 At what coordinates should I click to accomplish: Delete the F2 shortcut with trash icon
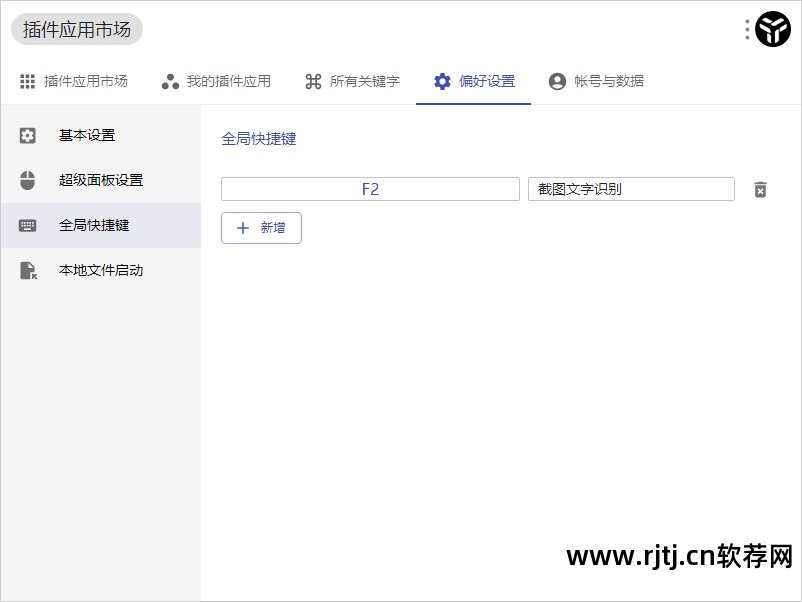(761, 190)
